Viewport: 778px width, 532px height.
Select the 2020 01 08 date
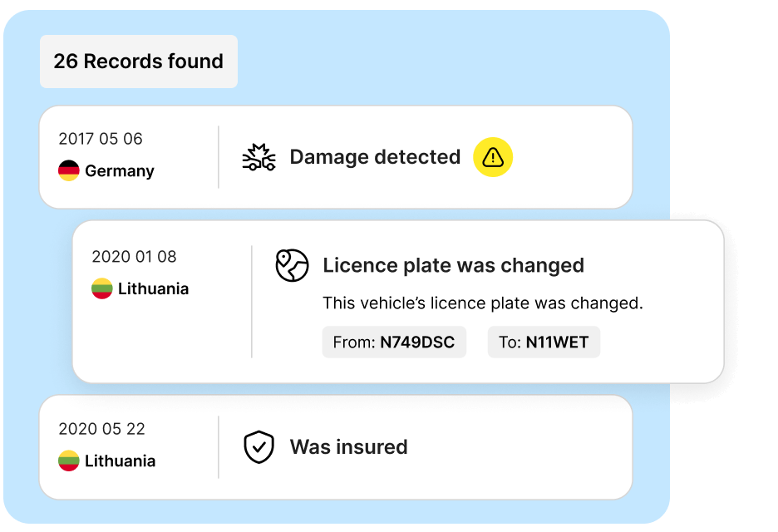click(x=134, y=257)
